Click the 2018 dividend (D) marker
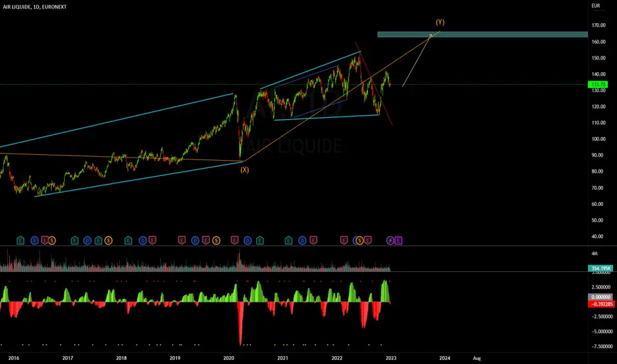Viewport: 617px width, 364px height. [x=143, y=240]
